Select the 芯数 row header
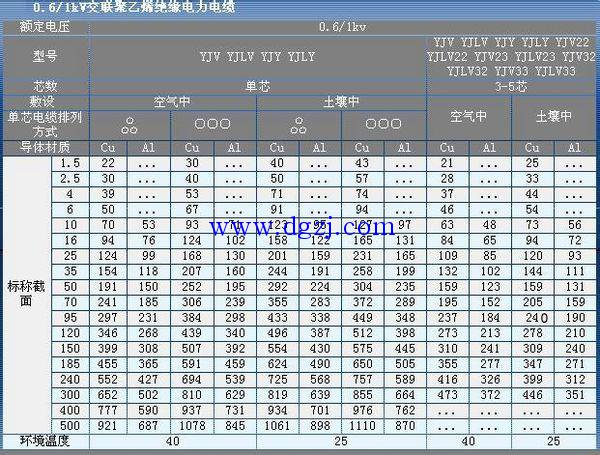 [x=45, y=87]
